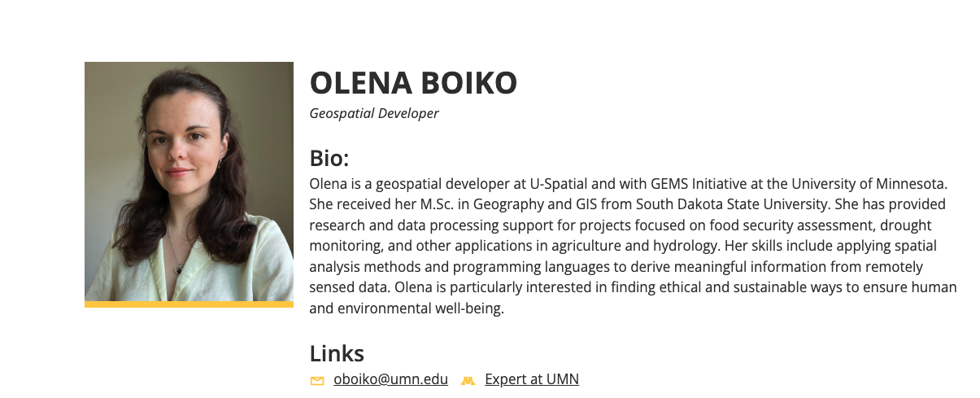Click the gold M icon in Links
This screenshot has width=980, height=398.
coord(467,380)
